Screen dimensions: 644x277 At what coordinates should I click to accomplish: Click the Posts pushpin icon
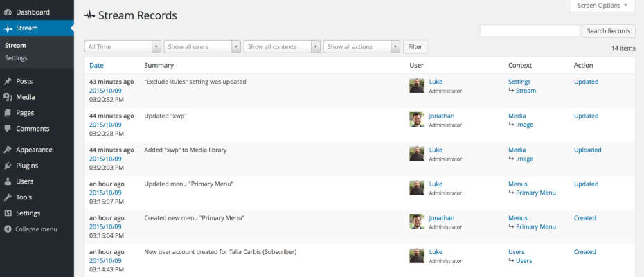tap(8, 82)
